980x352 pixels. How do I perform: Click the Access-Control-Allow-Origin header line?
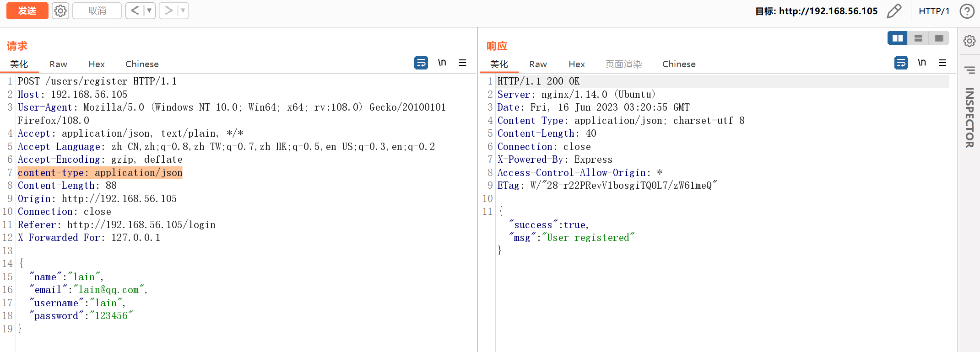click(x=580, y=173)
